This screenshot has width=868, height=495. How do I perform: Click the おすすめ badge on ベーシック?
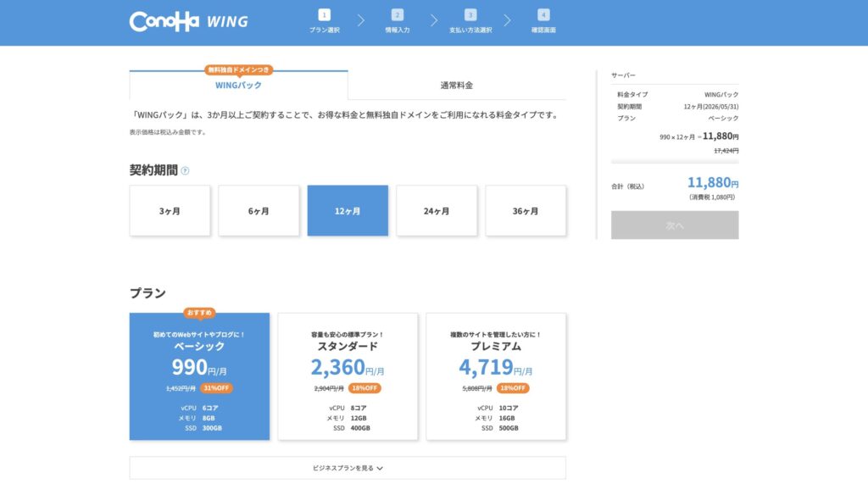[199, 313]
